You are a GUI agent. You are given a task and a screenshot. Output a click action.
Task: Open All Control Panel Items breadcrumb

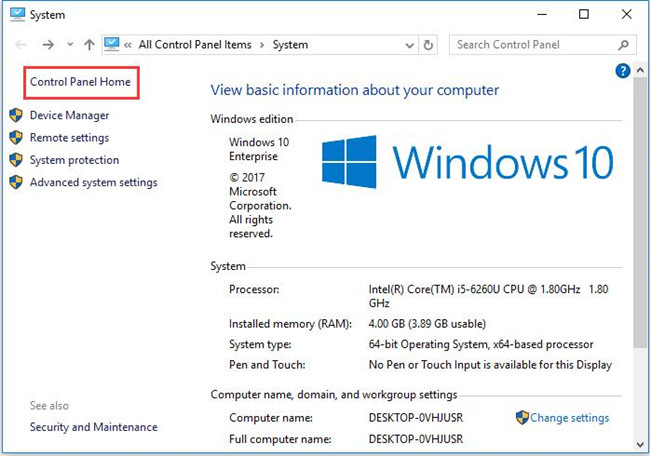click(195, 44)
